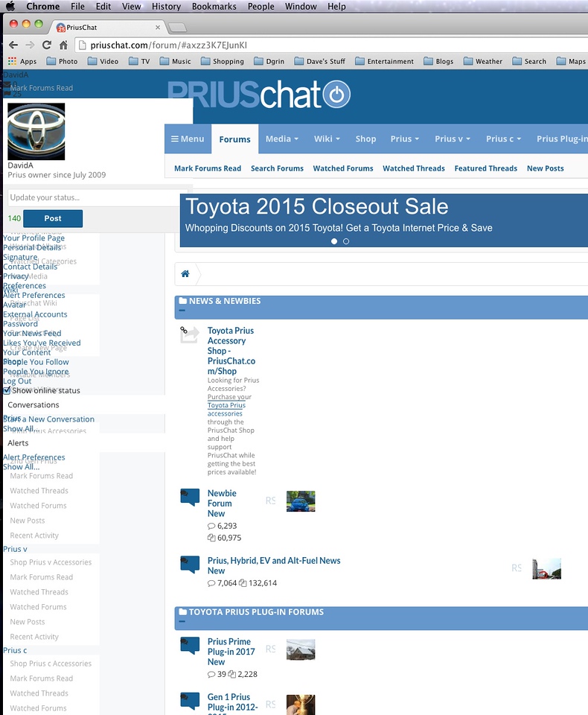Click the NEWS & NEWBIES folder icon
This screenshot has height=715, width=588.
183,300
